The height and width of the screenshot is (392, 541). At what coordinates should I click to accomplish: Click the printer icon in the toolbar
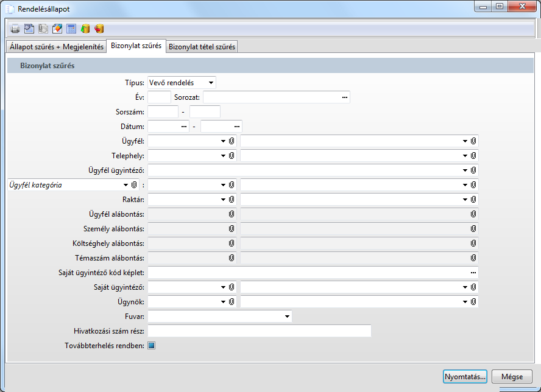point(15,29)
